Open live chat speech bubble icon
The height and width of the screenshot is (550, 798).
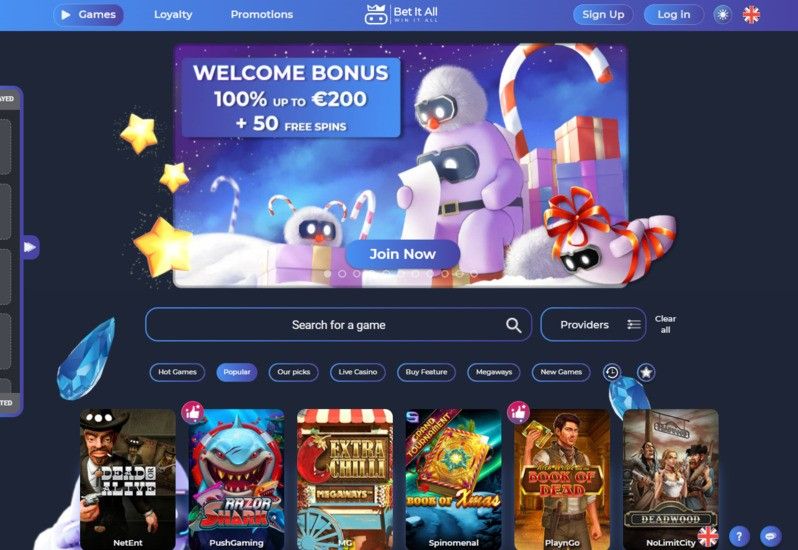pyautogui.click(x=771, y=536)
